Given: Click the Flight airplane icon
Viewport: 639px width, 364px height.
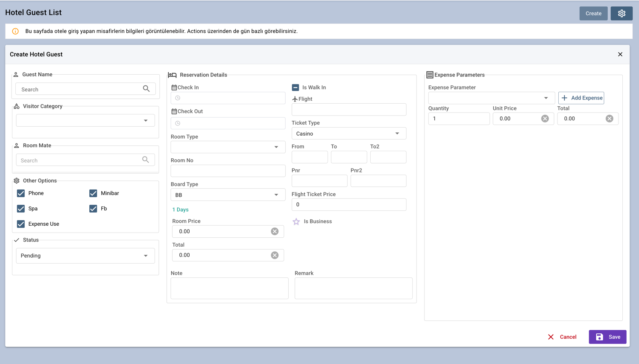Looking at the screenshot, I should pyautogui.click(x=295, y=99).
